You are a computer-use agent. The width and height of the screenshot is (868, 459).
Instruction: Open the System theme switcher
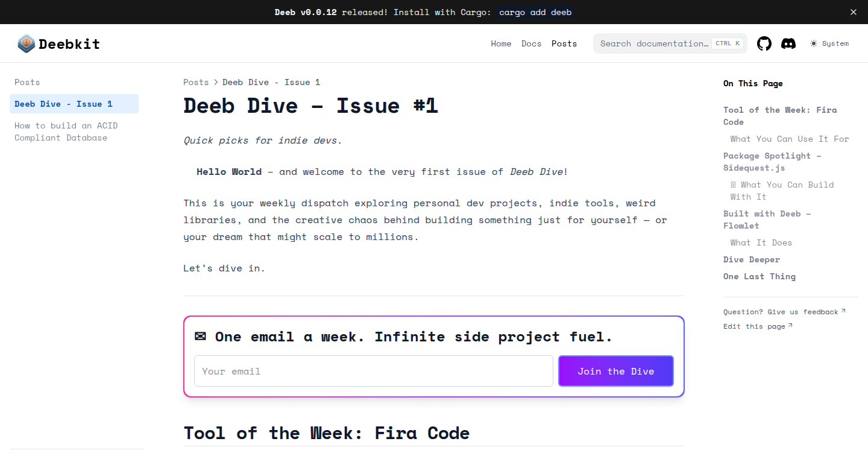pyautogui.click(x=829, y=43)
